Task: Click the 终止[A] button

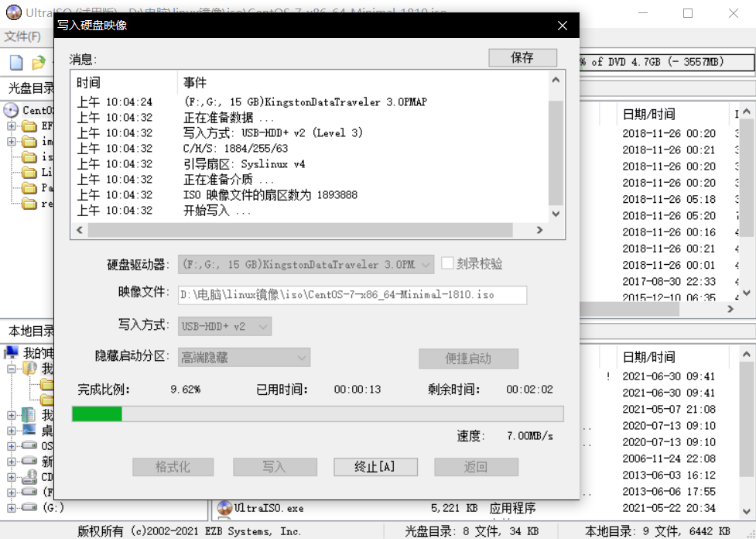Action: point(375,467)
